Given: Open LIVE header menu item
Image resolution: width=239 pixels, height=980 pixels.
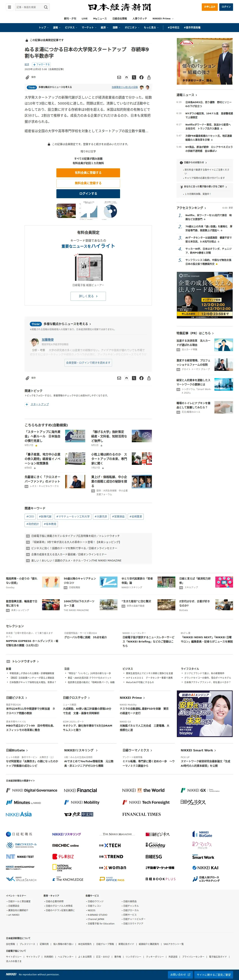Looking at the screenshot, I should click(x=84, y=19).
